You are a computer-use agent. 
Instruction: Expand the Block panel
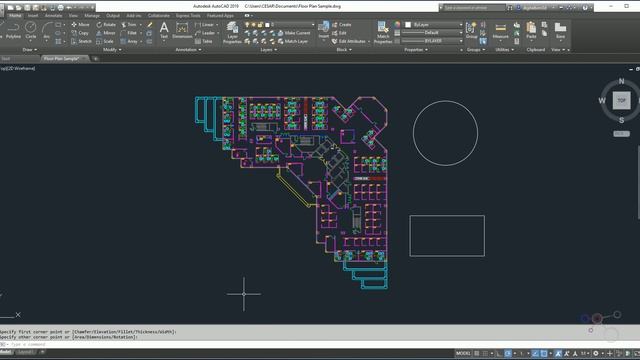coord(344,50)
